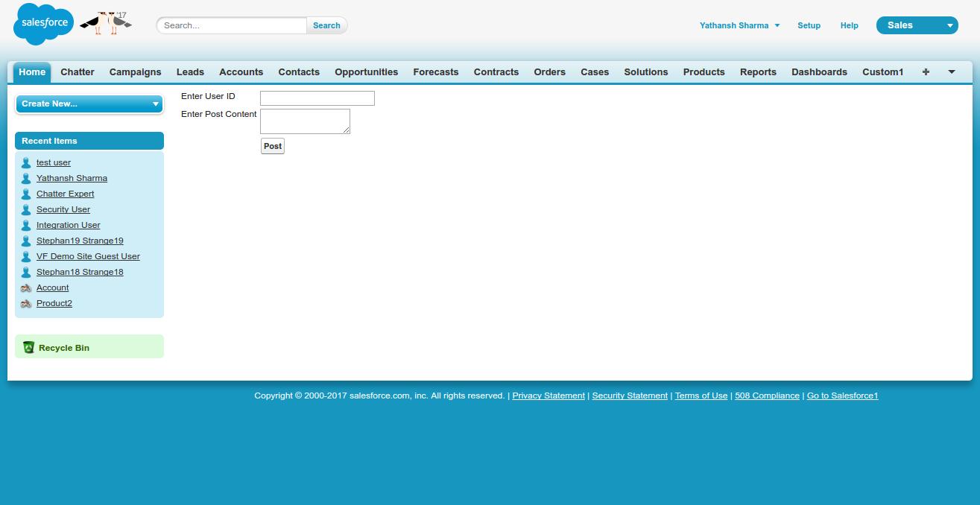Click user icon beside VF Demo Site Guest User

click(x=26, y=256)
